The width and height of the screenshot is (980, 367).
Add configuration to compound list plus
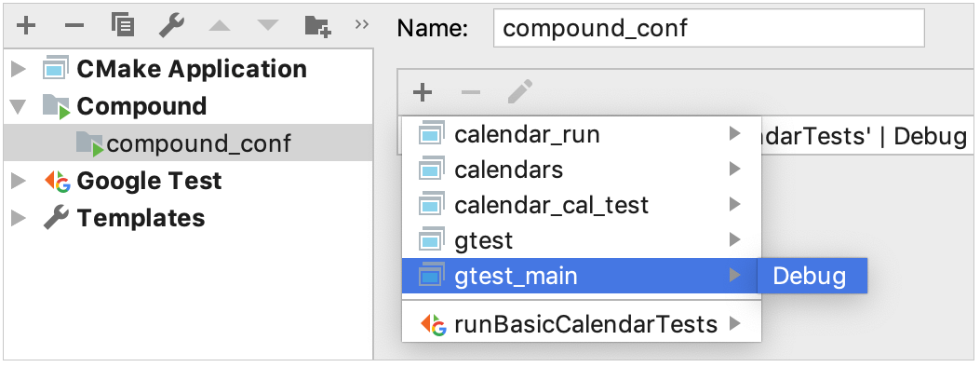click(423, 92)
